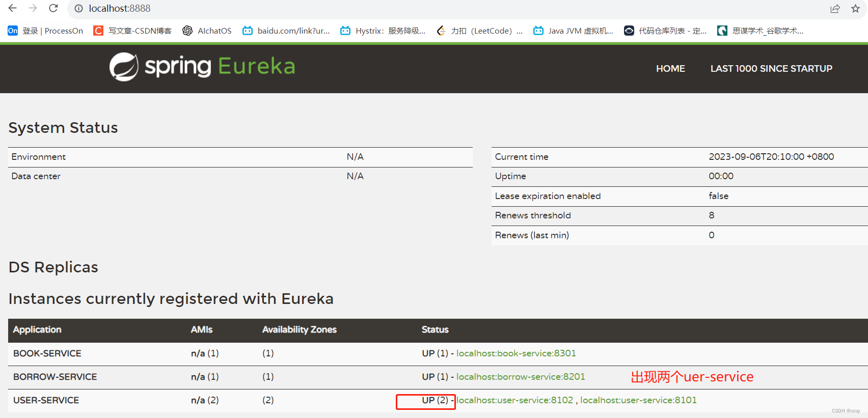This screenshot has width=868, height=418.
Task: Click the Status column header
Action: click(x=435, y=330)
